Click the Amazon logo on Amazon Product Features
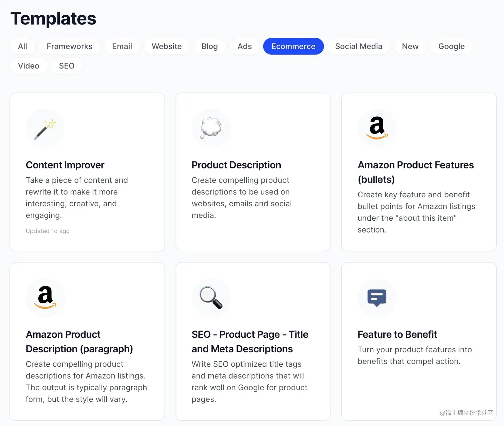The image size is (504, 427). click(x=377, y=128)
